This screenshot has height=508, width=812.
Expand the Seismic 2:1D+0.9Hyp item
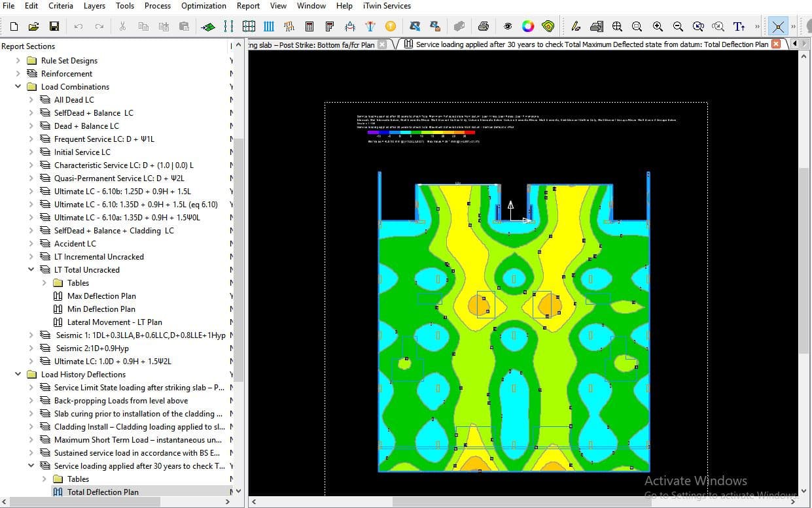31,348
